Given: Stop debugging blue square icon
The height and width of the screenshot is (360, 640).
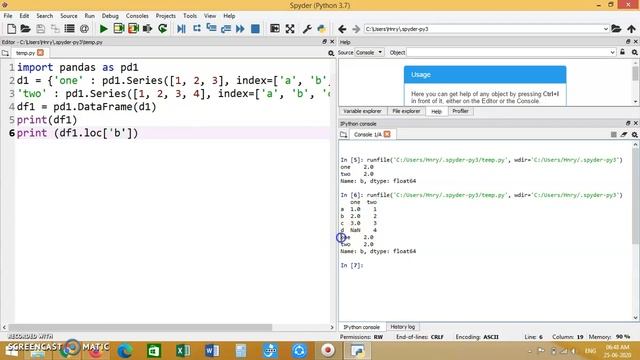Looking at the screenshot, I should [x=255, y=29].
